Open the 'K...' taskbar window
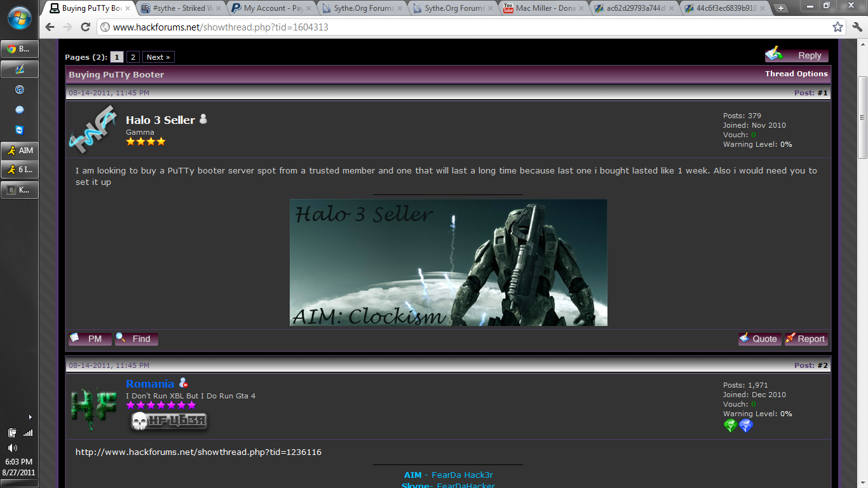Viewport: 868px width, 488px height. coord(20,189)
